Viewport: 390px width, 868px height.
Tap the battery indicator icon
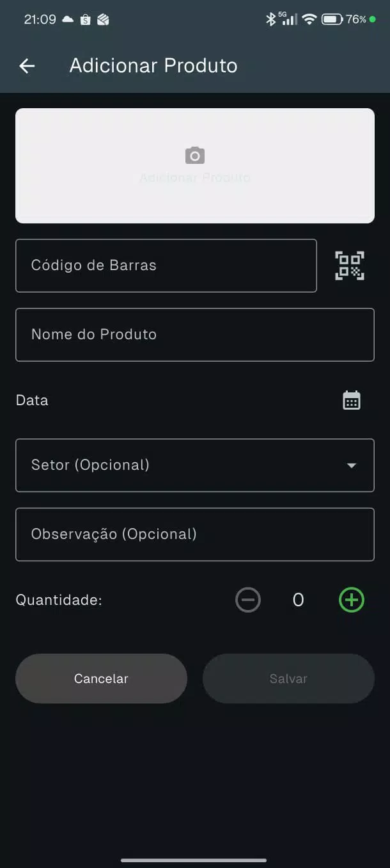coord(332,19)
